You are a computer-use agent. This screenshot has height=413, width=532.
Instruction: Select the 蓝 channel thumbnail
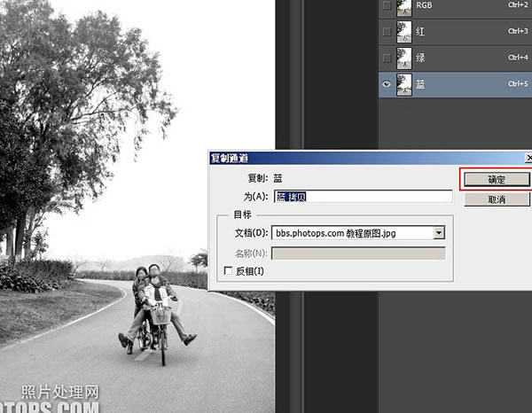pos(404,85)
